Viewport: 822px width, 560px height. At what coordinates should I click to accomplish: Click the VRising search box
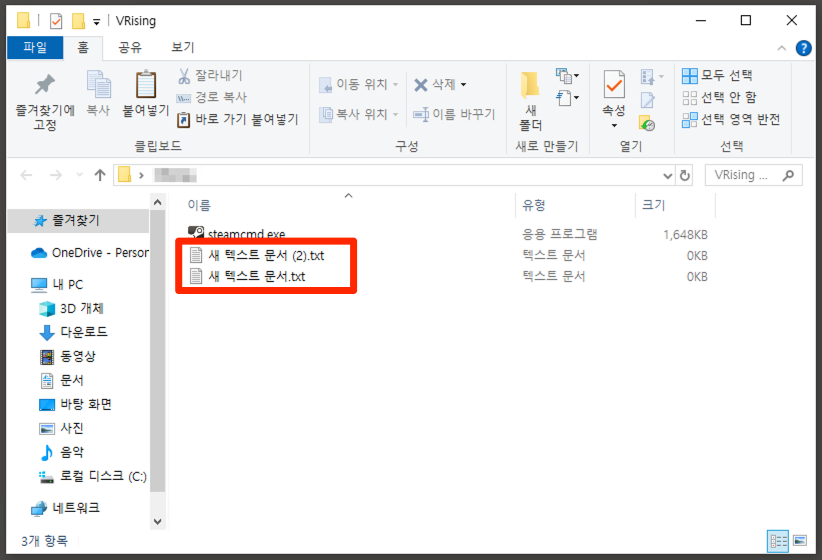coord(753,175)
